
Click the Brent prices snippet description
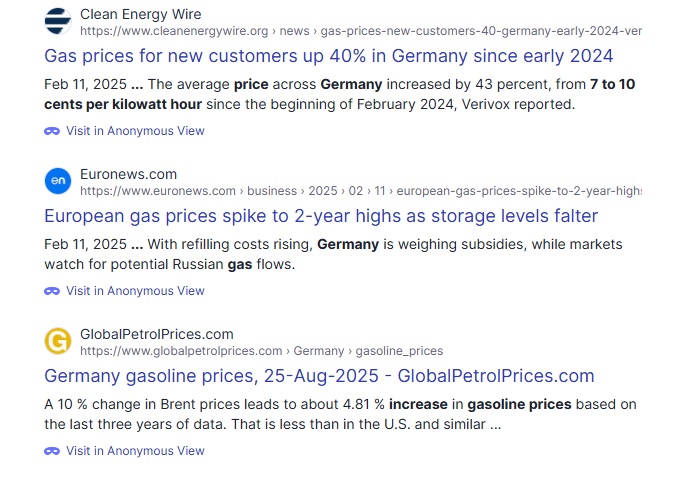point(339,414)
